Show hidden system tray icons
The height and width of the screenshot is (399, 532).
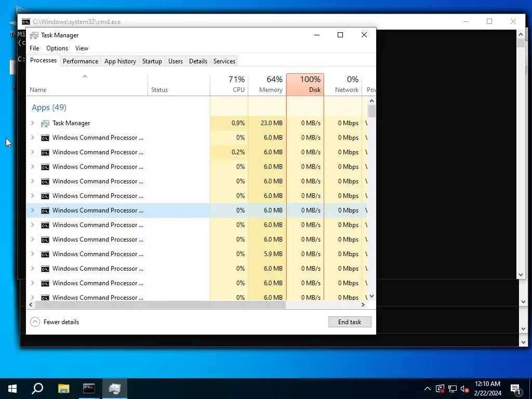pos(428,389)
